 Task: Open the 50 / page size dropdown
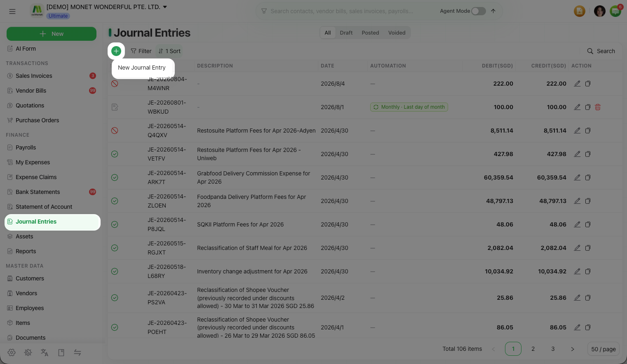tap(604, 349)
